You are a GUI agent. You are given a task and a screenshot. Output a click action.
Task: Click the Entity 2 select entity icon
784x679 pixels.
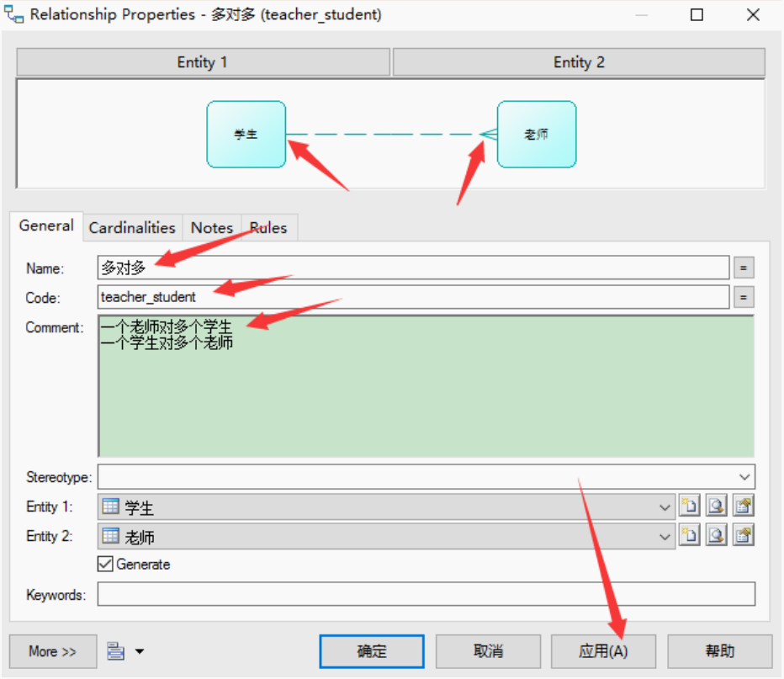pyautogui.click(x=717, y=535)
